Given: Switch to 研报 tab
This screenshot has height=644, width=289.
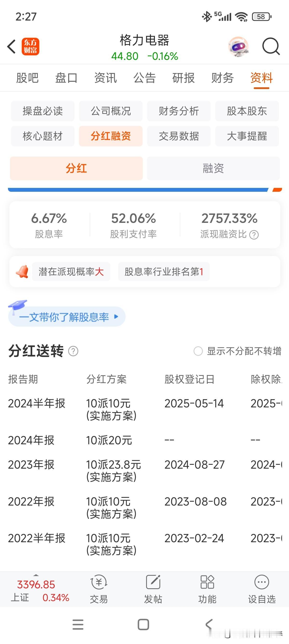Looking at the screenshot, I should 184,78.
